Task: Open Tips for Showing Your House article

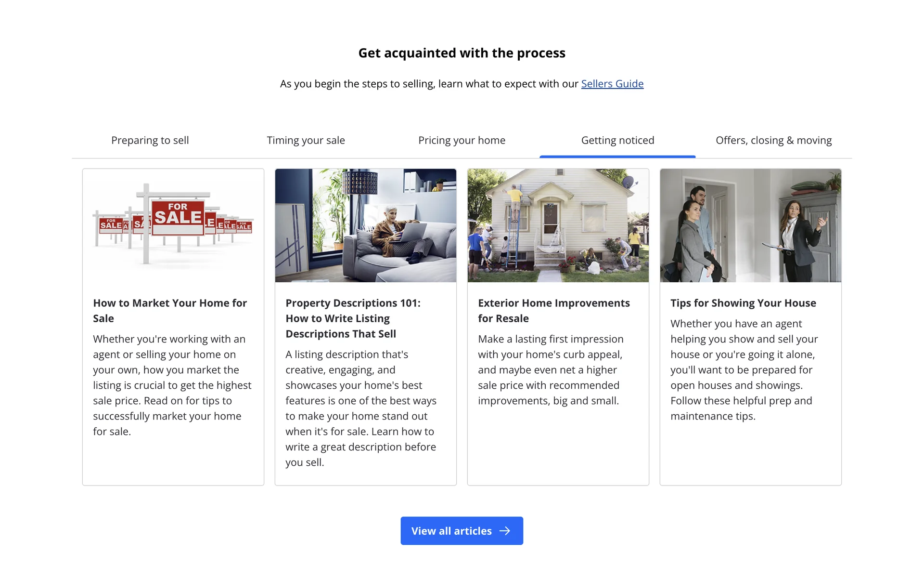Action: click(x=743, y=303)
